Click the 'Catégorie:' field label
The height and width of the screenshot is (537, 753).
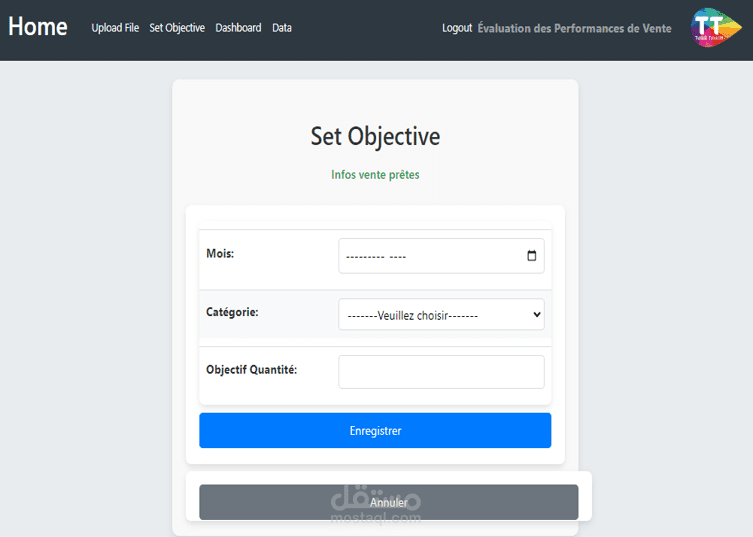(232, 312)
